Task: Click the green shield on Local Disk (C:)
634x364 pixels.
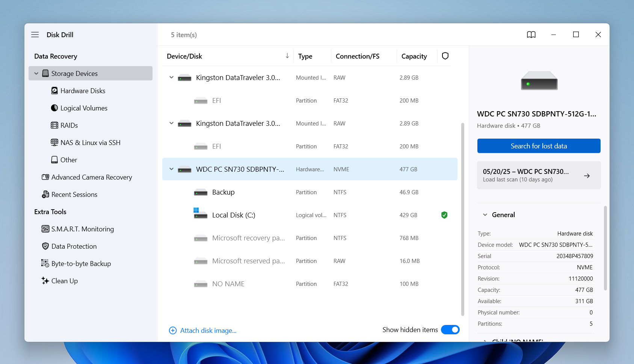Action: tap(444, 215)
